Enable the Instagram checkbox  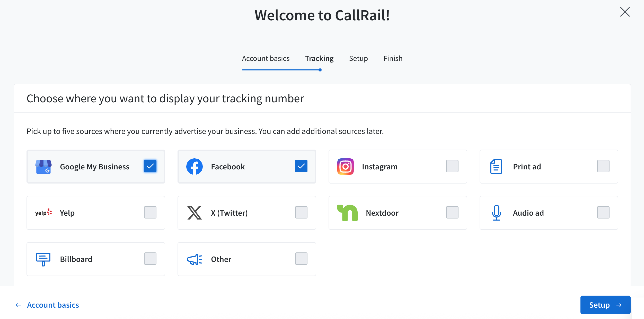pos(452,166)
